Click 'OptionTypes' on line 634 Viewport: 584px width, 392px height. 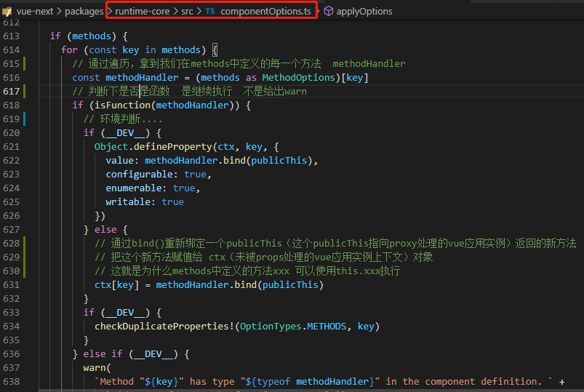(271, 326)
